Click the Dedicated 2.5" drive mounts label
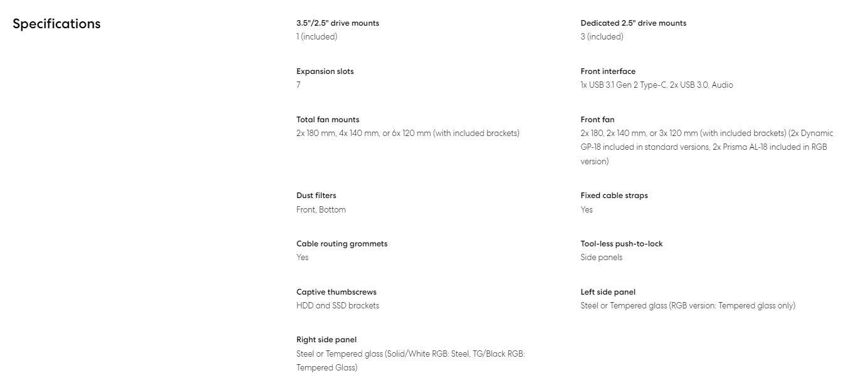868x388 pixels. (x=633, y=23)
